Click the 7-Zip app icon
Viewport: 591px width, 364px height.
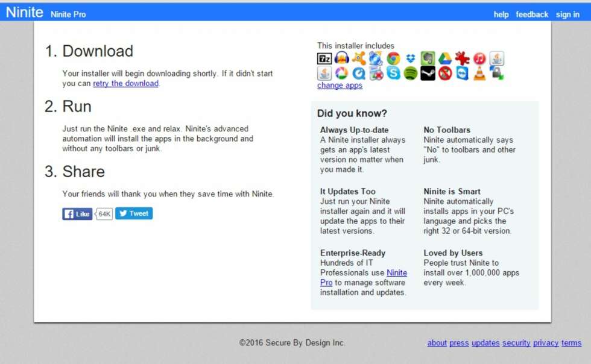tap(324, 58)
